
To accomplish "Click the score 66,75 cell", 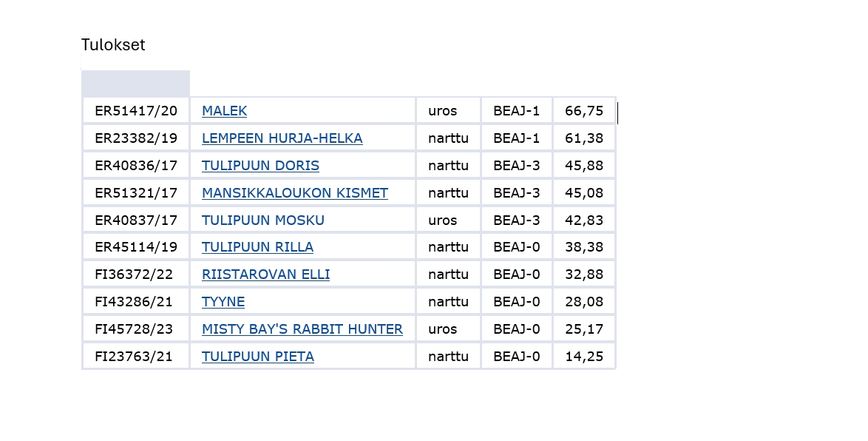I will coord(584,111).
